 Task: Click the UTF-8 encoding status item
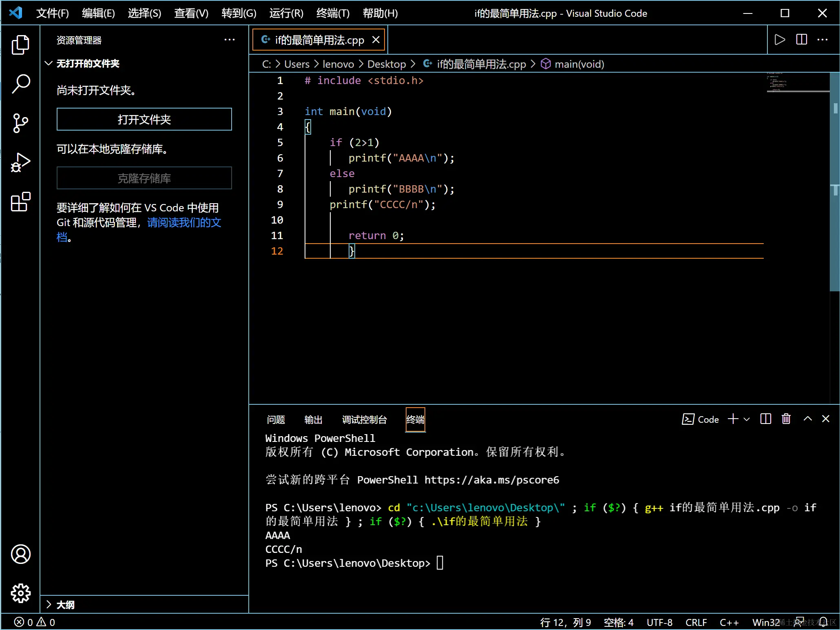tap(659, 622)
